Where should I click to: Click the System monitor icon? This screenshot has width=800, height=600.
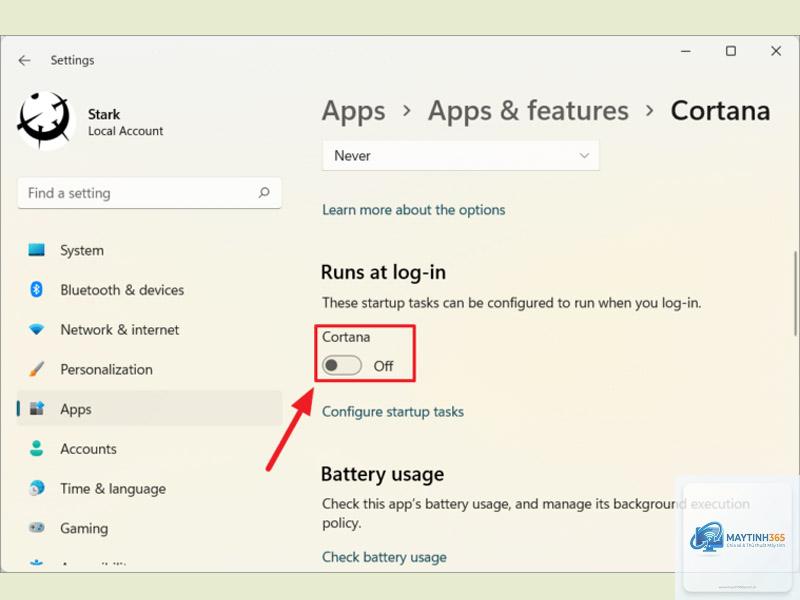point(36,250)
